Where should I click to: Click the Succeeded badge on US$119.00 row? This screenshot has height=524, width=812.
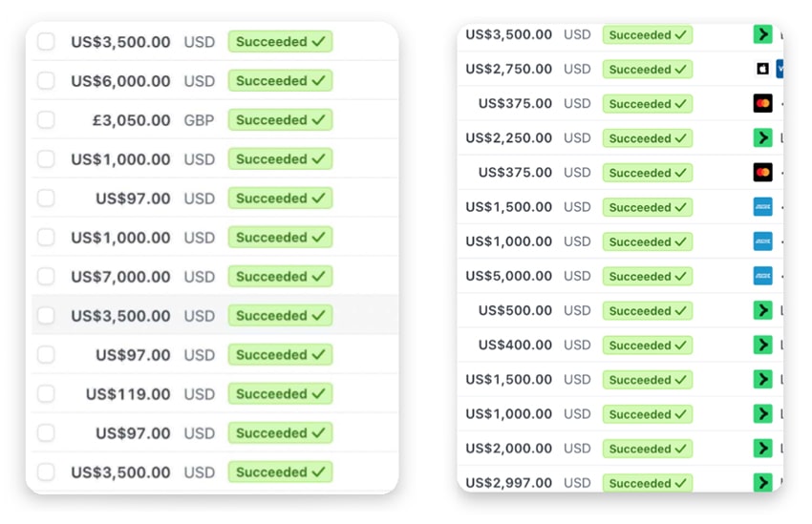click(280, 393)
